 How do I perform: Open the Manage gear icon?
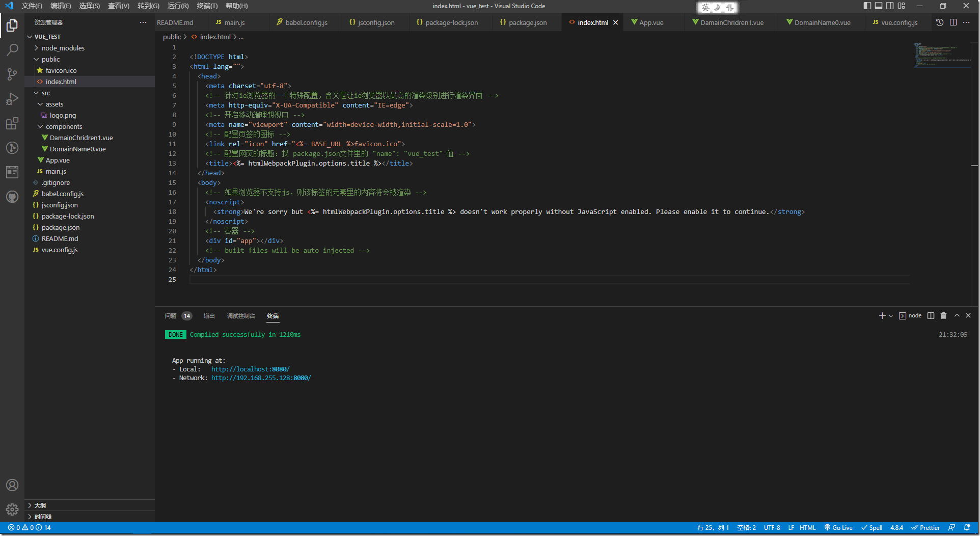12,509
